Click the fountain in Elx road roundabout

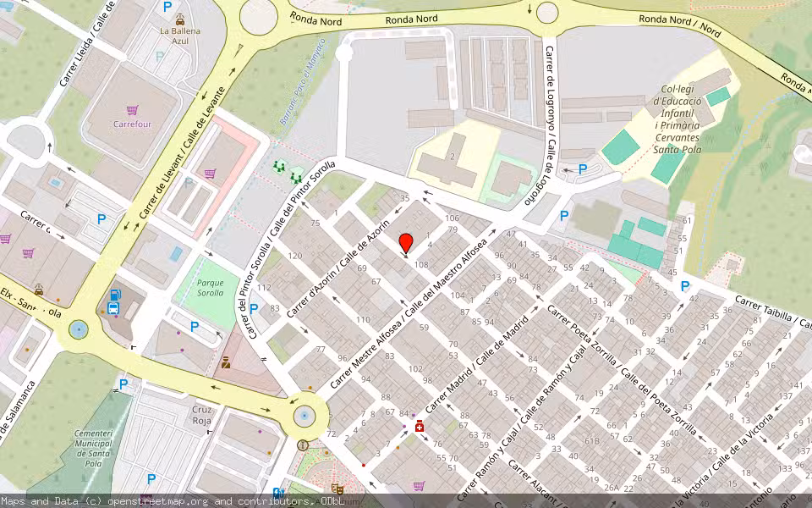[79, 329]
